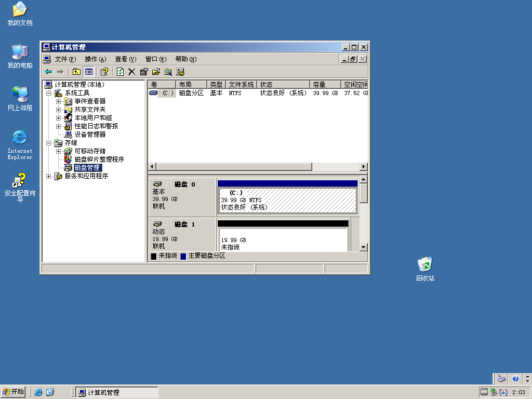Open Internet Explorer desktop icon
Viewport: 532px width, 399px height.
click(x=20, y=144)
